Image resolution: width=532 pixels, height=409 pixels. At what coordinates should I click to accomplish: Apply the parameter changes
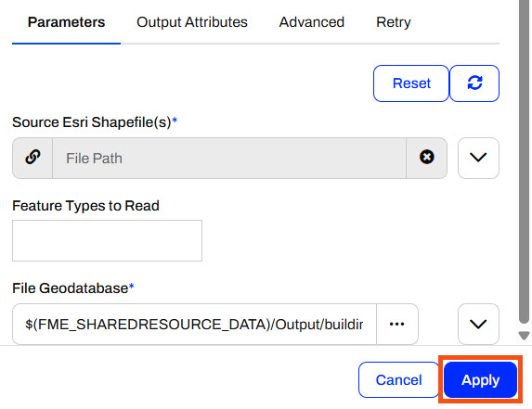coord(480,379)
